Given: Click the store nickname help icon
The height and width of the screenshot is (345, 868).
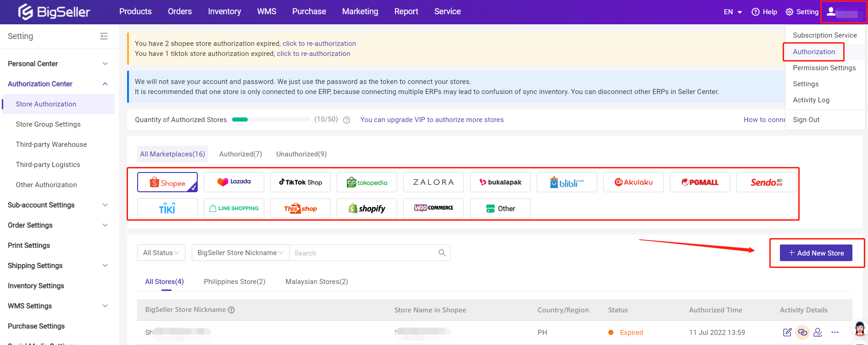Looking at the screenshot, I should (231, 310).
